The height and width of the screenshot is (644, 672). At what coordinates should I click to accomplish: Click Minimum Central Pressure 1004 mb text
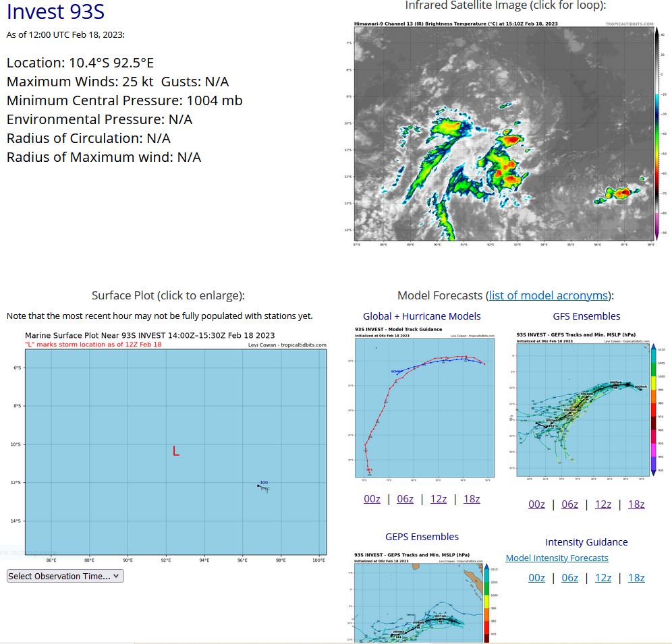[x=124, y=100]
